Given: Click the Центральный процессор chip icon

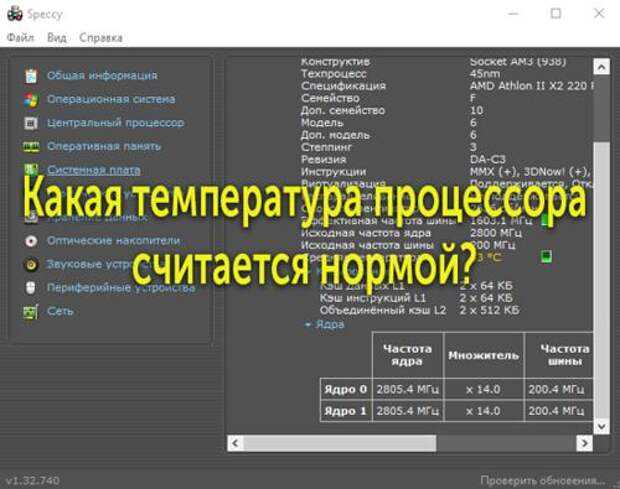Looking at the screenshot, I should 31,123.
